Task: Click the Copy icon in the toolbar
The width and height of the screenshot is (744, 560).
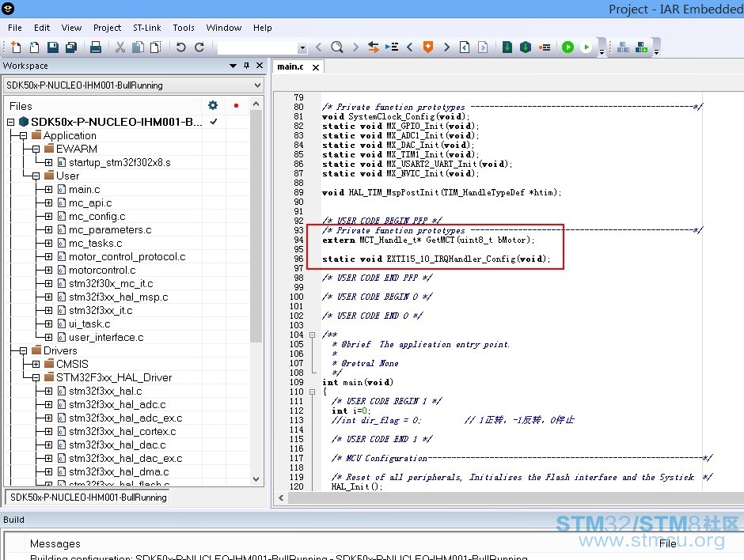Action: (138, 47)
